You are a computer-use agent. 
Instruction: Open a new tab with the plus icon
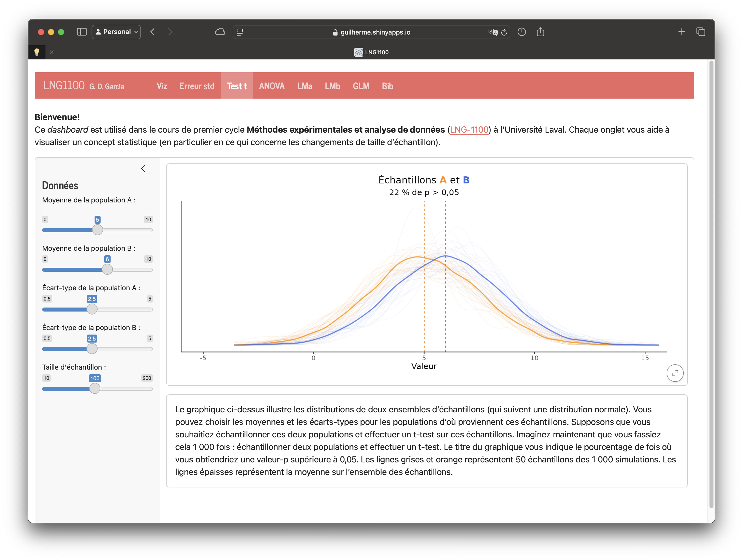(x=681, y=32)
